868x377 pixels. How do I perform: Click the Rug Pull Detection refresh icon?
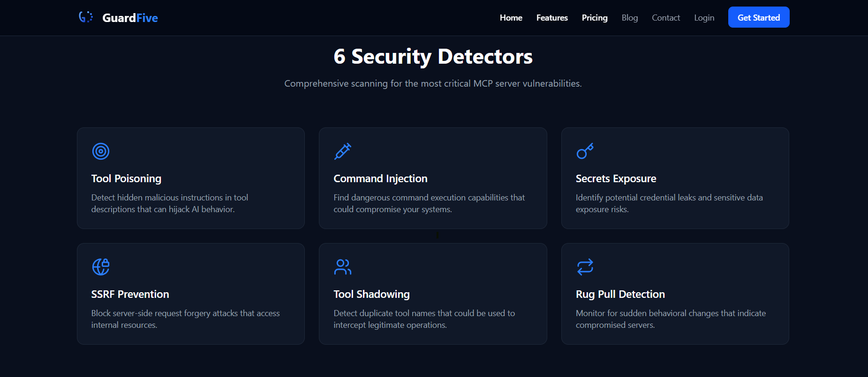585,267
